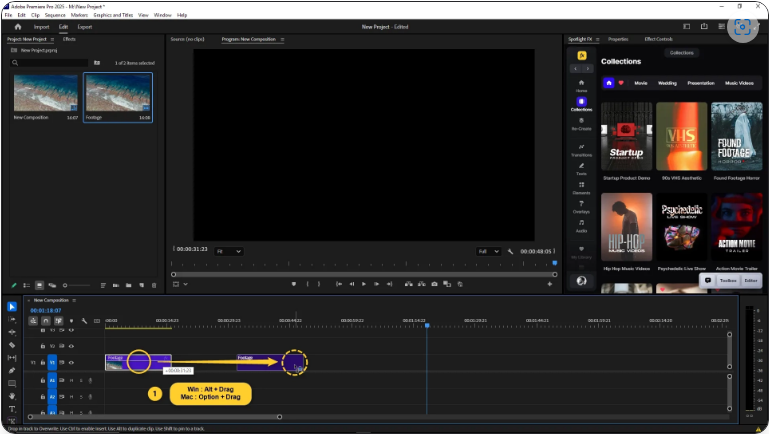Image resolution: width=769 pixels, height=434 pixels.
Task: Open the Sequence menu
Action: pyautogui.click(x=55, y=15)
